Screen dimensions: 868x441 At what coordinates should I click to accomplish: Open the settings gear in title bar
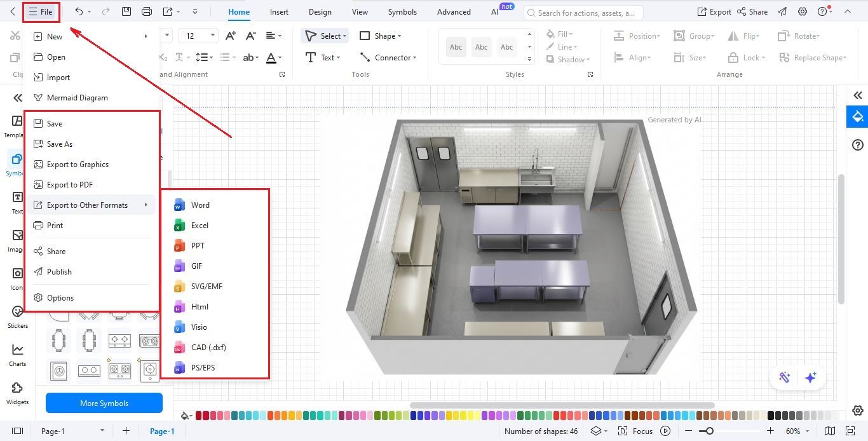(x=803, y=11)
